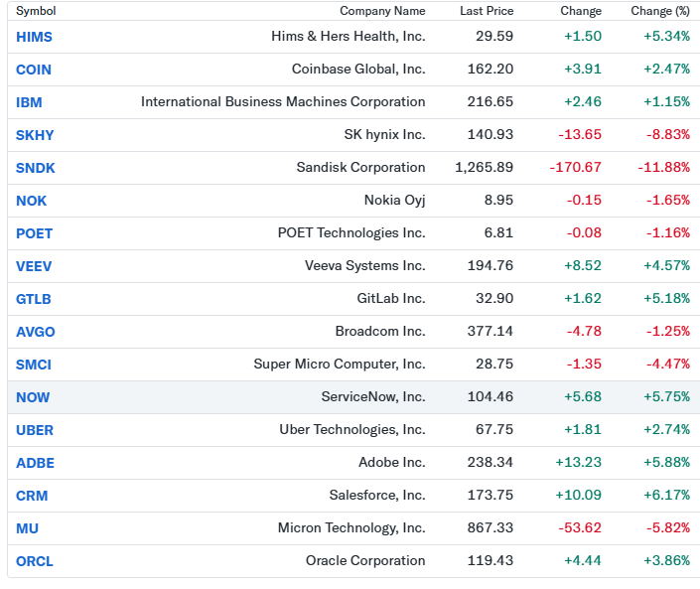Viewport: 700px width, 589px height.
Task: Select the SNDK symbol link
Action: [36, 168]
